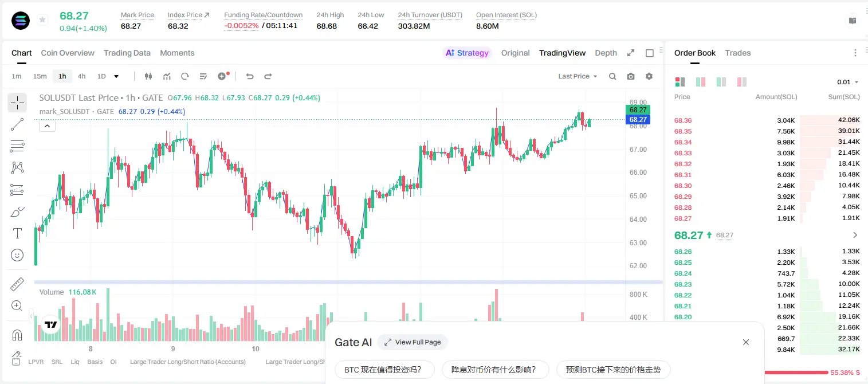The height and width of the screenshot is (384, 868).
Task: Undo the last chart action
Action: pyautogui.click(x=250, y=76)
